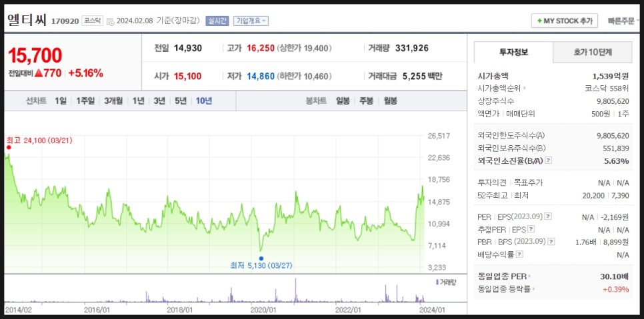Click the 상한가 19,400 text
644x319 pixels.
tap(305, 49)
